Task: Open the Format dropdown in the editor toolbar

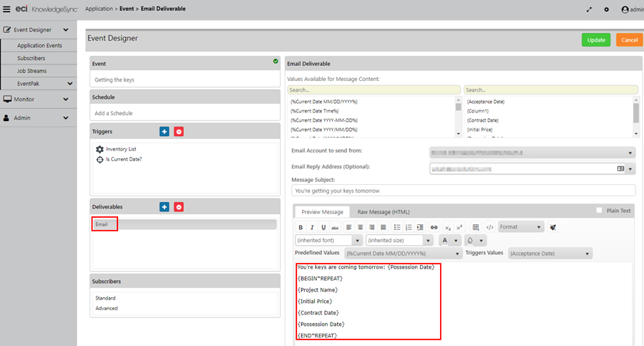Action: click(x=521, y=227)
